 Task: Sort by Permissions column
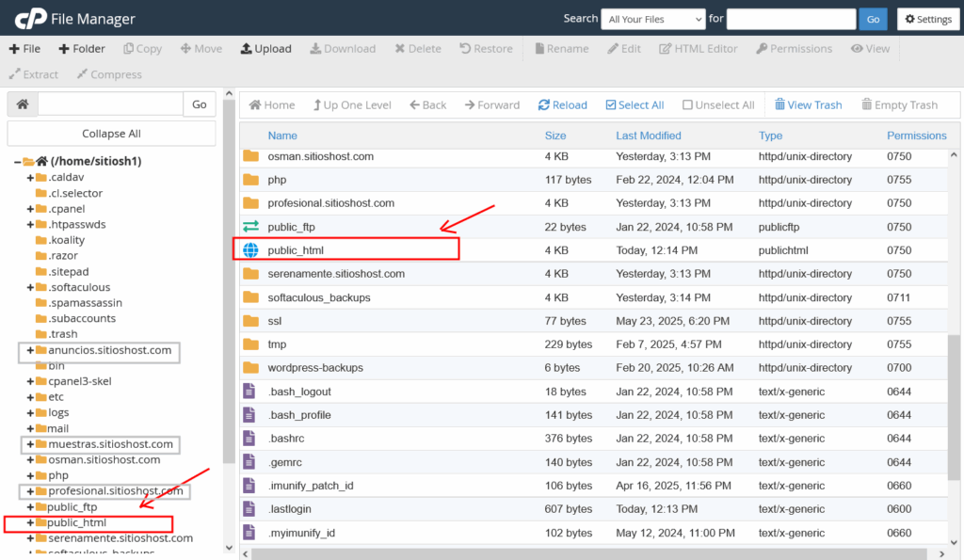click(917, 136)
